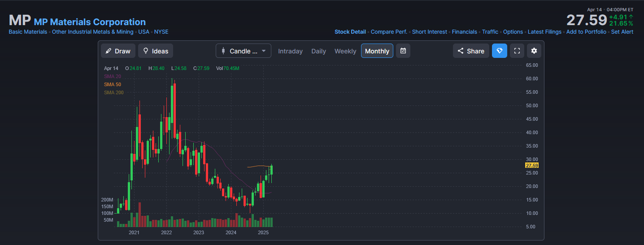Open the Draw tool on the chart

[118, 51]
